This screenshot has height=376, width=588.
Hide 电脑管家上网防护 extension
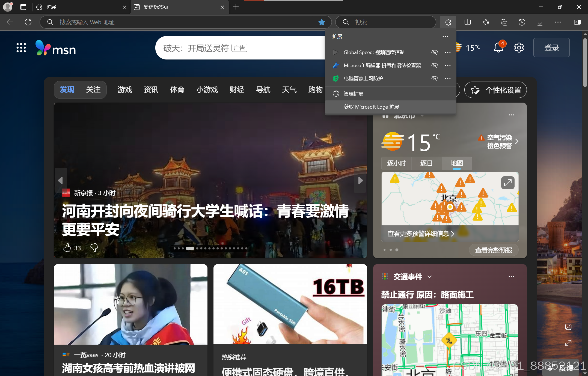[435, 79]
